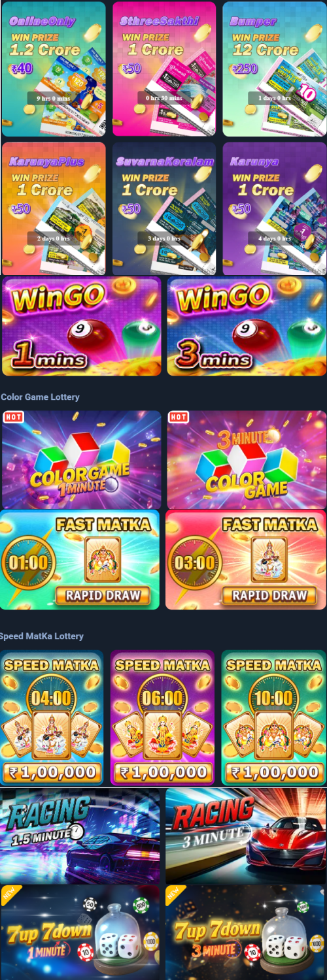Start Speed Matka 06:00 game
Viewport: 327px width, 980px height.
(x=162, y=717)
